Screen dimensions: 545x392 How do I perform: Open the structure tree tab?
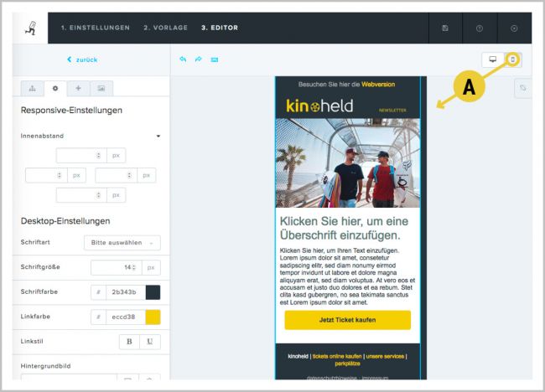pyautogui.click(x=32, y=88)
